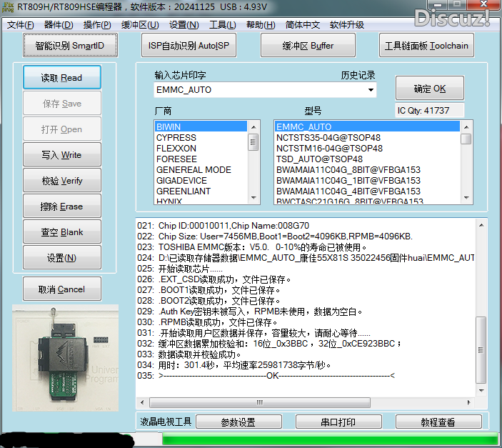Select NCTSTS35-04G@TSOP48 in model list
This screenshot has height=448, width=502.
[367, 137]
